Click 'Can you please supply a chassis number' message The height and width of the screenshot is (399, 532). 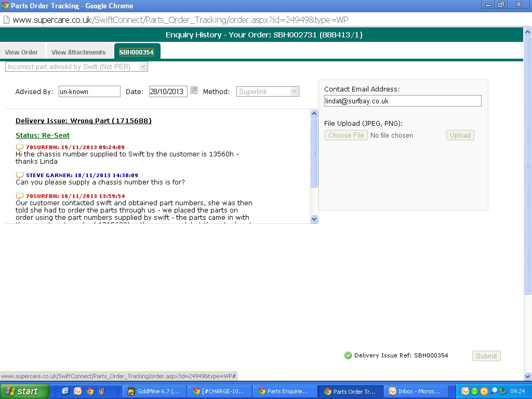click(100, 182)
